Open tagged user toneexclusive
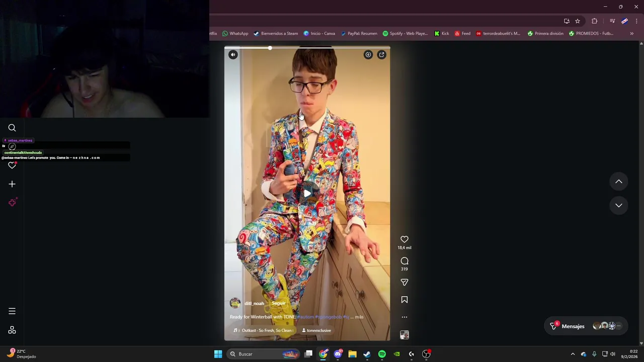The height and width of the screenshot is (362, 644). (x=316, y=330)
